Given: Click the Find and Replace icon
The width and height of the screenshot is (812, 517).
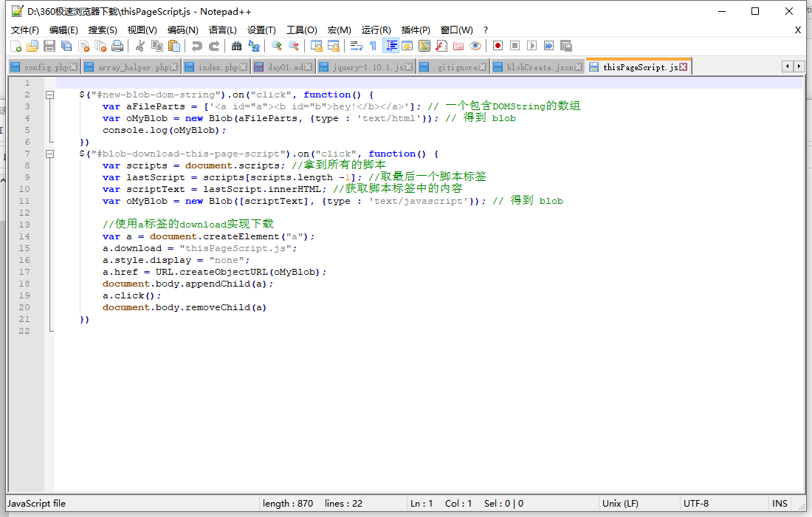Looking at the screenshot, I should pyautogui.click(x=254, y=46).
